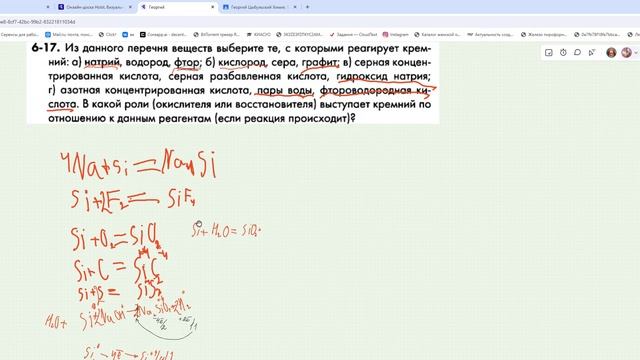Open the CloudText task bookmark
The height and width of the screenshot is (360, 640).
point(353,35)
